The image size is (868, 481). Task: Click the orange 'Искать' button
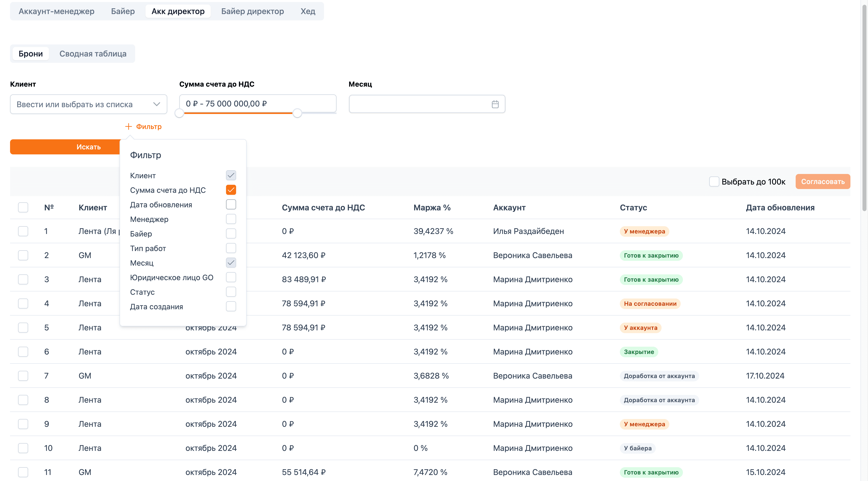[65, 147]
